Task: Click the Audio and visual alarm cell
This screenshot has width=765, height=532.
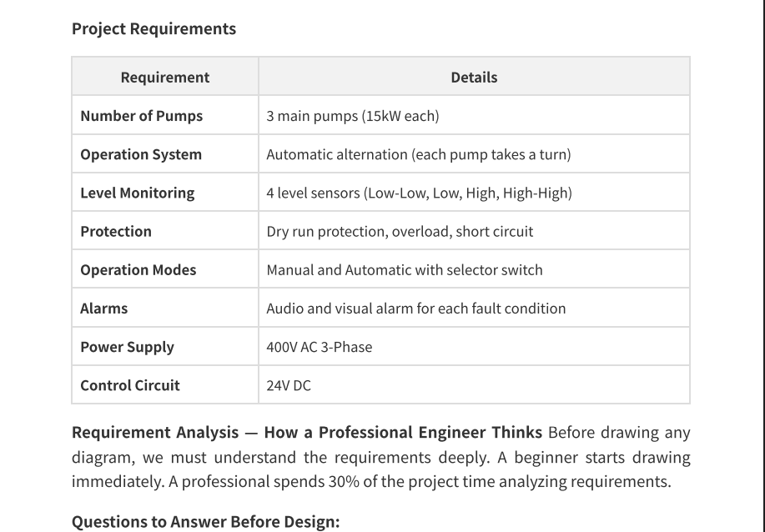Action: click(474, 309)
